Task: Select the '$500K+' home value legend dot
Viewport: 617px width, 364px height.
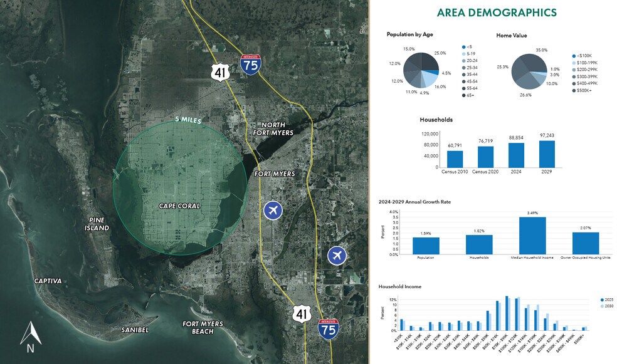Action: tap(574, 90)
